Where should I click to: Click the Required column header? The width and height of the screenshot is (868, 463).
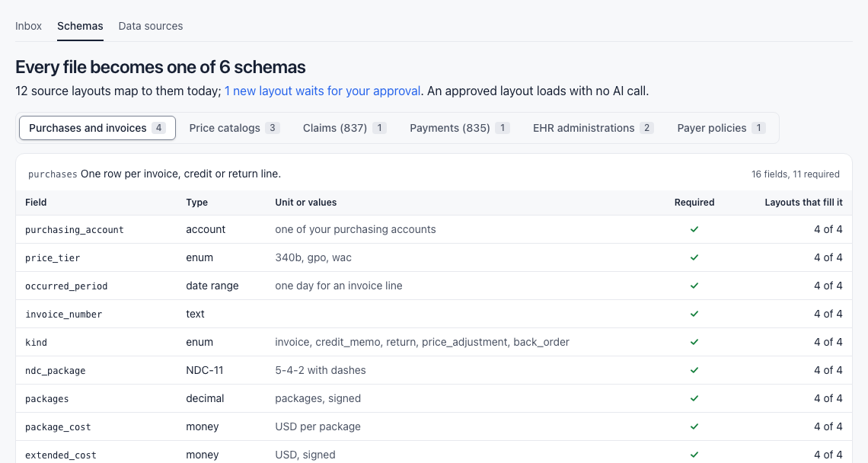694,202
